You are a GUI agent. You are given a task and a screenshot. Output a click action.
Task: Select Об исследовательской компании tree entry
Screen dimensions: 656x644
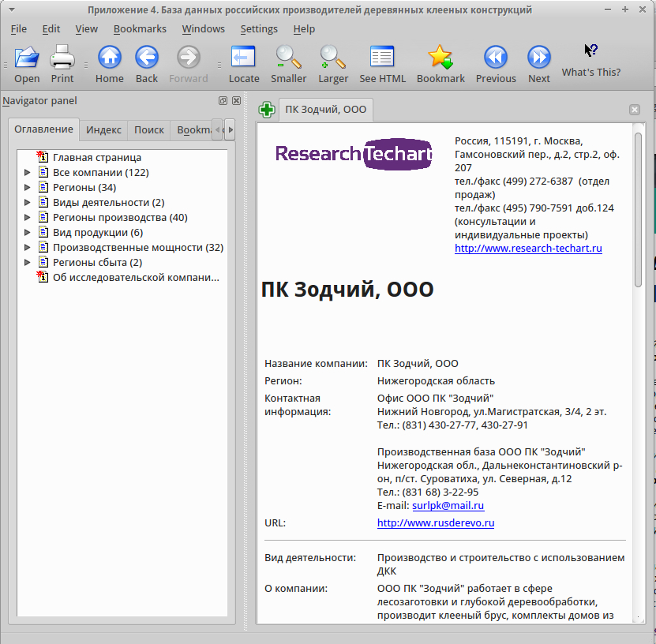(136, 278)
